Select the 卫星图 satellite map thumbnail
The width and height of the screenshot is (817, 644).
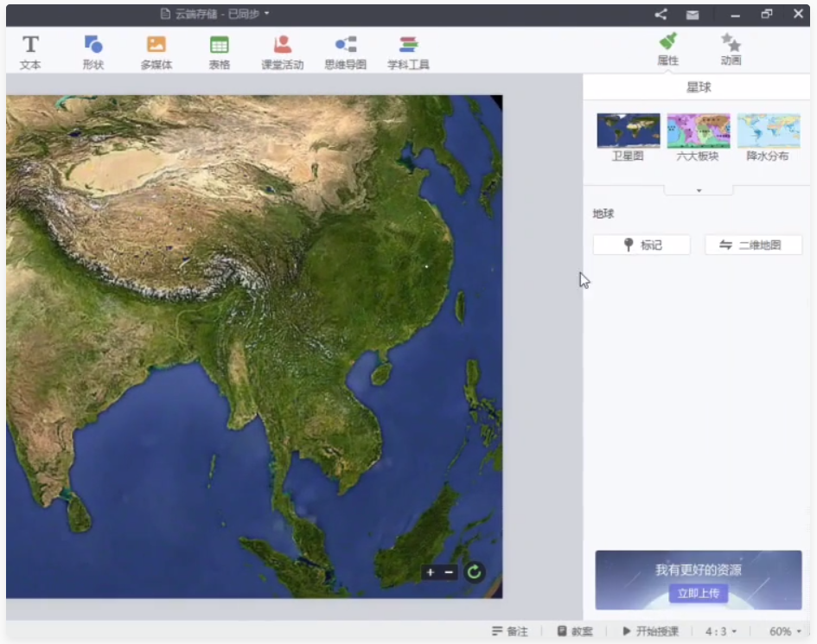pos(629,137)
